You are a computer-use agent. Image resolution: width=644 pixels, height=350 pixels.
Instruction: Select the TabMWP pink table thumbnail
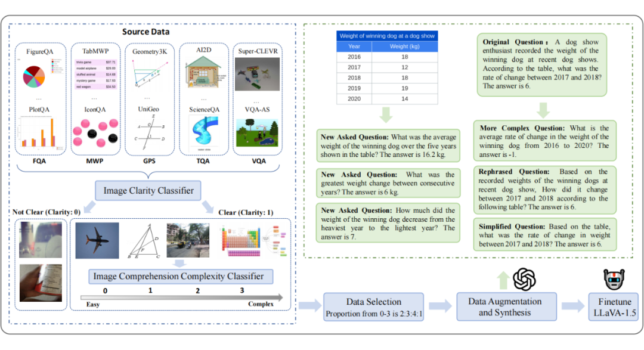[x=95, y=75]
